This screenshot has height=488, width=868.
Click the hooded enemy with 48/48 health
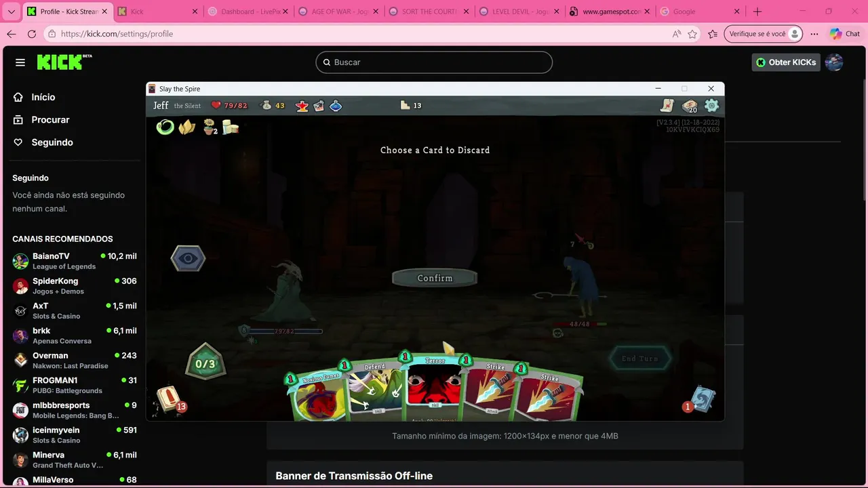(580, 286)
